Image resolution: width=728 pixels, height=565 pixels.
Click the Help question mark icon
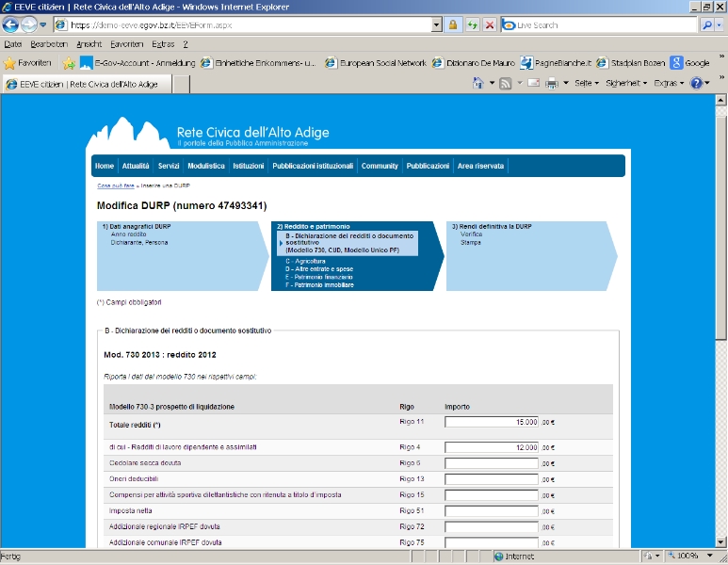pos(698,83)
